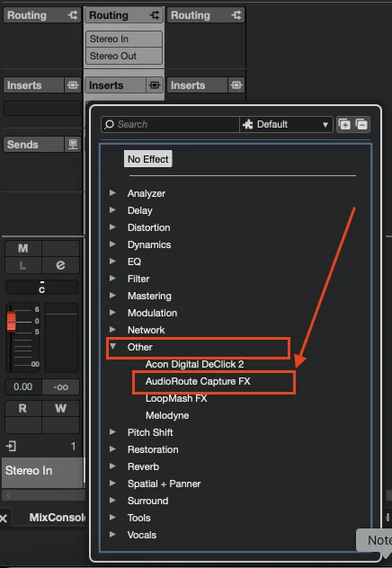
Task: Click the -oo peak level value field
Action: click(x=60, y=386)
